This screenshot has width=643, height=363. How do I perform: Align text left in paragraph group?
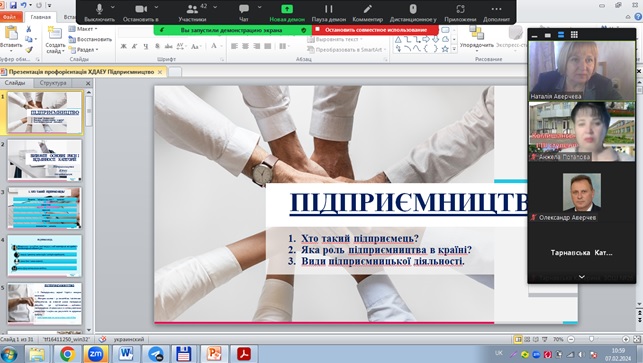point(234,46)
